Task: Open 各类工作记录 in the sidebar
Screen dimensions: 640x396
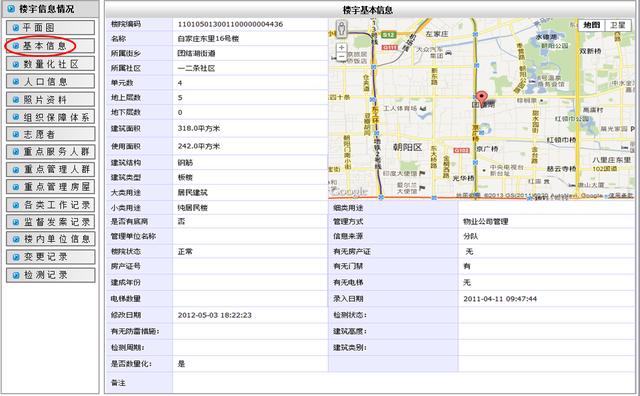Action: [50, 205]
